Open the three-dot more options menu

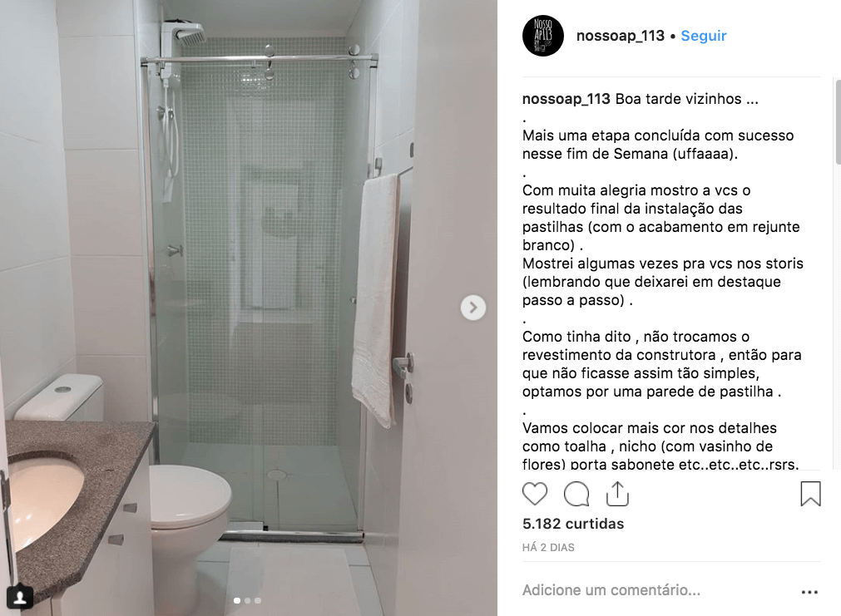pos(809,592)
